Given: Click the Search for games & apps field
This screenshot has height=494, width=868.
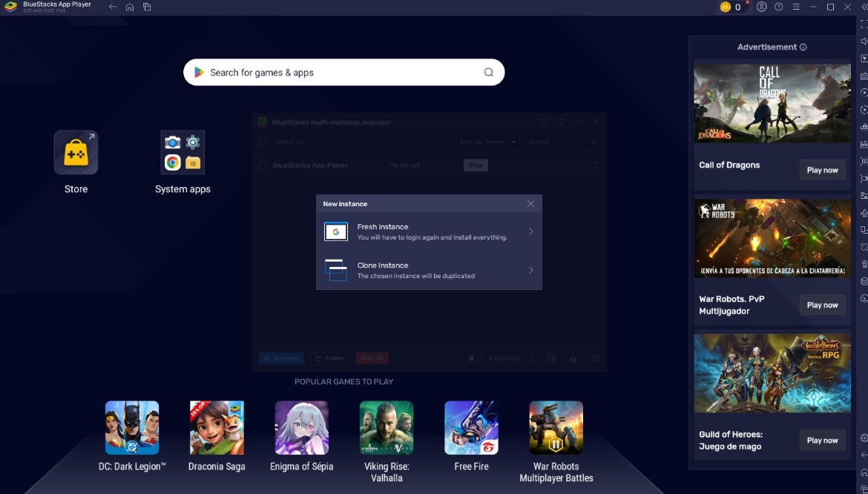Looking at the screenshot, I should pyautogui.click(x=334, y=73).
